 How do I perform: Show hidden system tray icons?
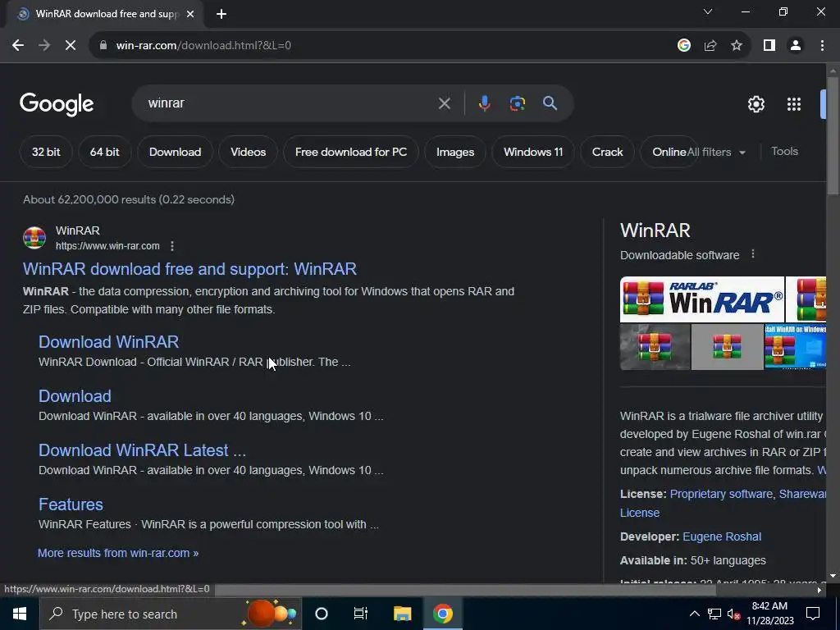pos(694,614)
